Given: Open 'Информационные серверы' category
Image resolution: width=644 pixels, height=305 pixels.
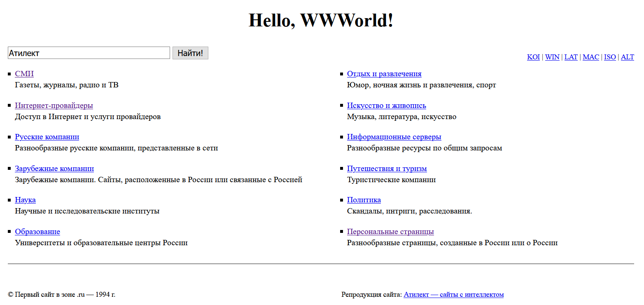Looking at the screenshot, I should [x=394, y=137].
